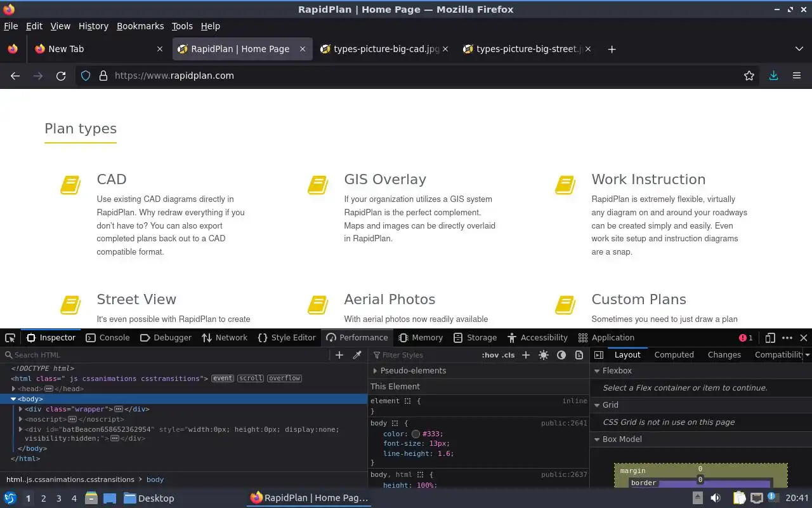This screenshot has width=812, height=508.
Task: Bookmark this page with star
Action: click(x=749, y=76)
